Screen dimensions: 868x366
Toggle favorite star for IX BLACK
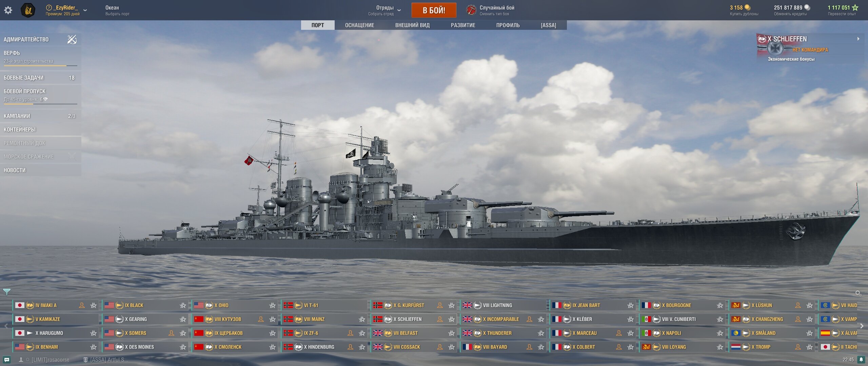coord(183,305)
